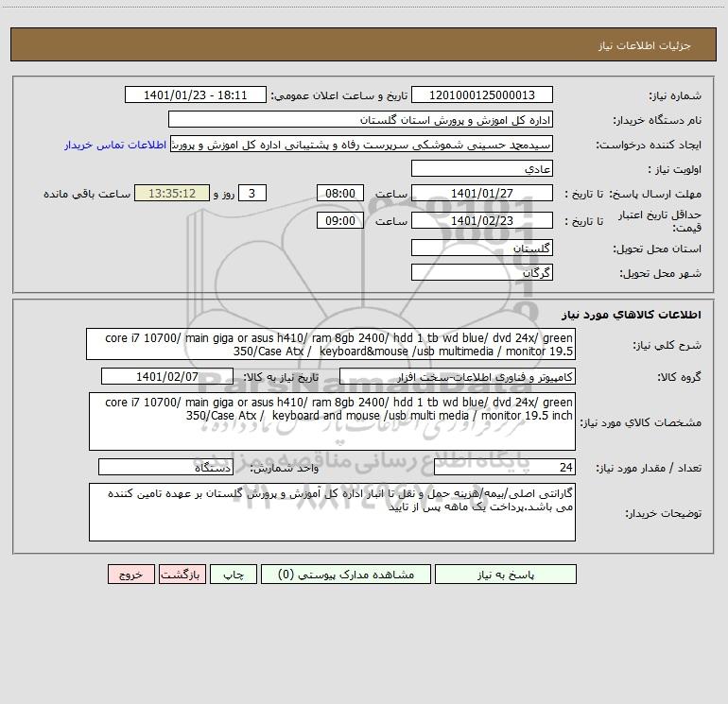Open مشاهده مدارک پیوستی (0) button

pyautogui.click(x=346, y=574)
